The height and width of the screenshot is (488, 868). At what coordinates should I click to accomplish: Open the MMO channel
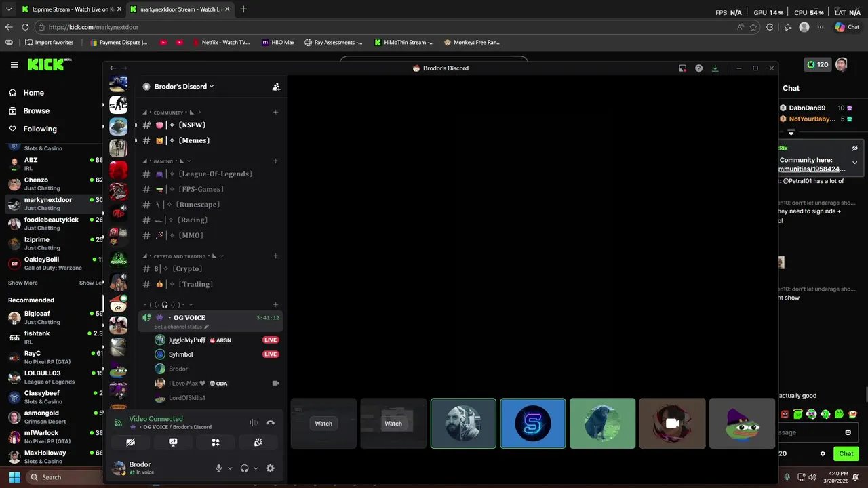point(210,235)
